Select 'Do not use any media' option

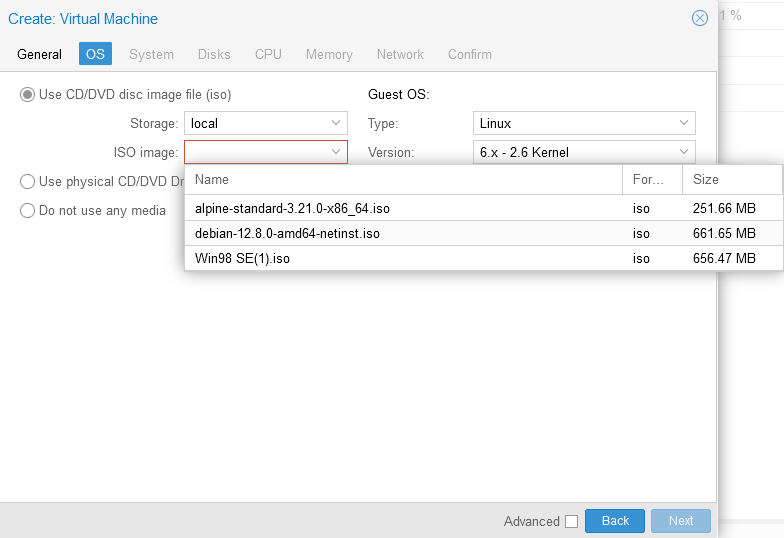[27, 210]
